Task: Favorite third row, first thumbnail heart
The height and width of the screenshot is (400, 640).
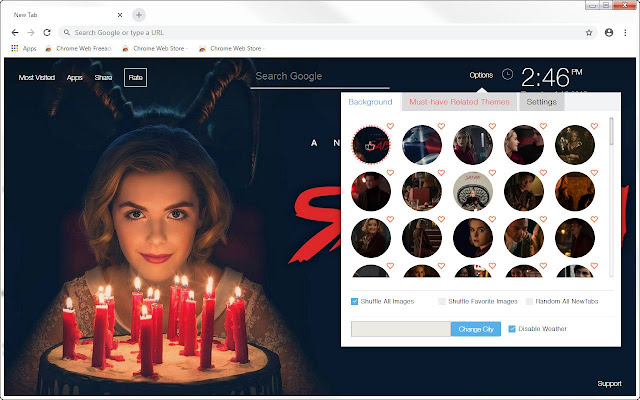Action: pyautogui.click(x=390, y=219)
